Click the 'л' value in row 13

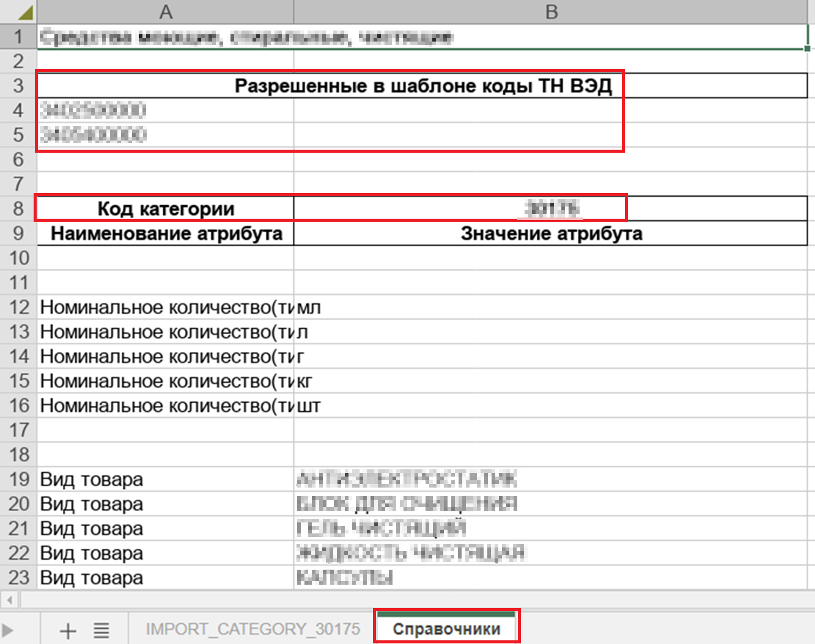click(x=551, y=332)
